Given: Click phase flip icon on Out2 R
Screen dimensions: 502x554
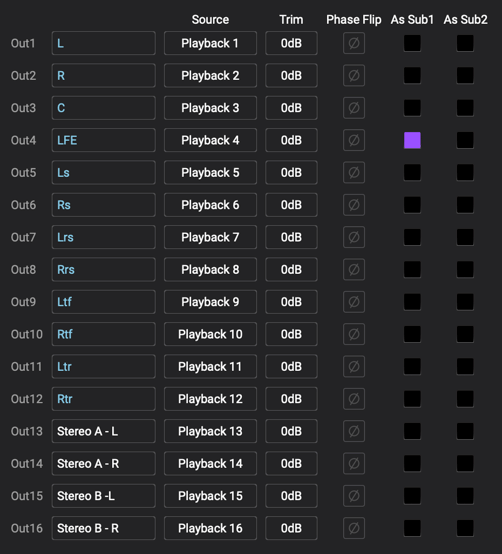Looking at the screenshot, I should (354, 75).
